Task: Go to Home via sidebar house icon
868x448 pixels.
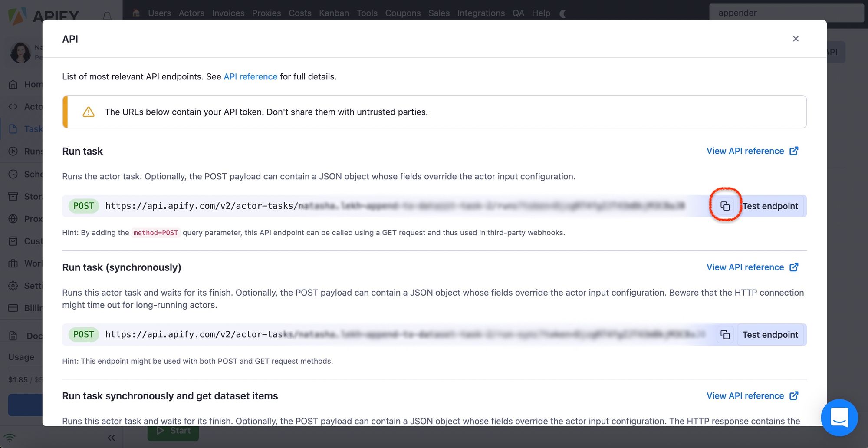Action: click(13, 84)
